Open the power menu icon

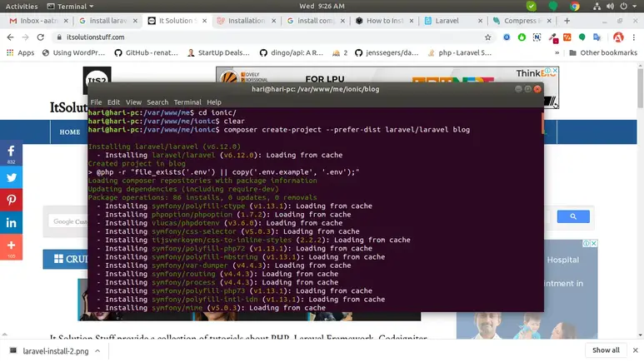point(623,6)
